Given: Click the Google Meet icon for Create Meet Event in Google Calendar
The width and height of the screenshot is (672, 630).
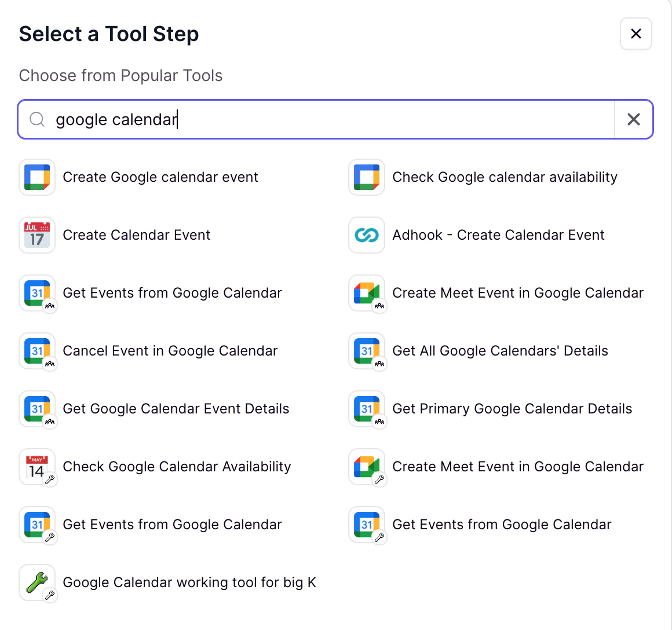Looking at the screenshot, I should point(366,293).
